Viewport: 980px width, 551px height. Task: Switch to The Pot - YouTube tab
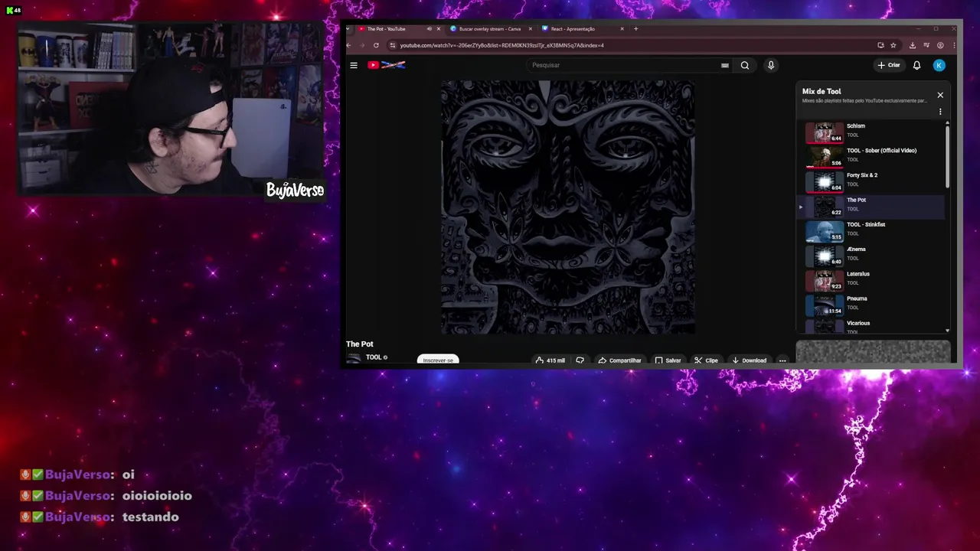[387, 29]
